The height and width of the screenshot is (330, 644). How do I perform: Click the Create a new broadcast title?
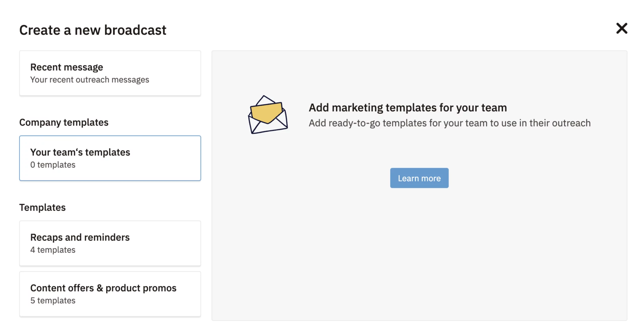[93, 30]
